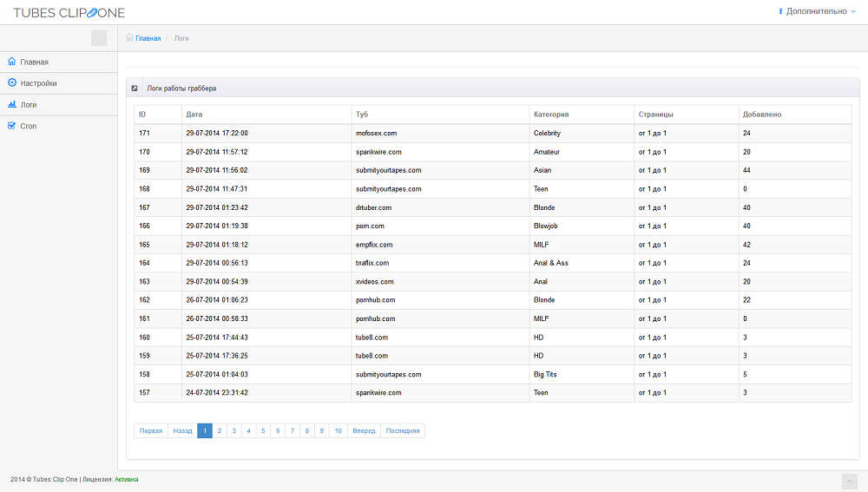Click the checkmark icon beside Cron
Viewport: 868px width, 492px height.
click(x=12, y=126)
